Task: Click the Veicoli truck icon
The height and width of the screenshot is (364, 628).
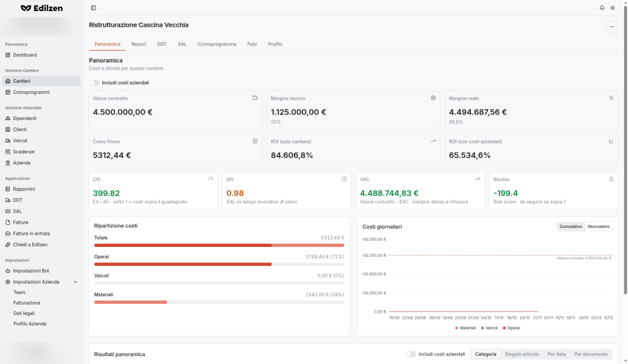Action: coord(8,141)
